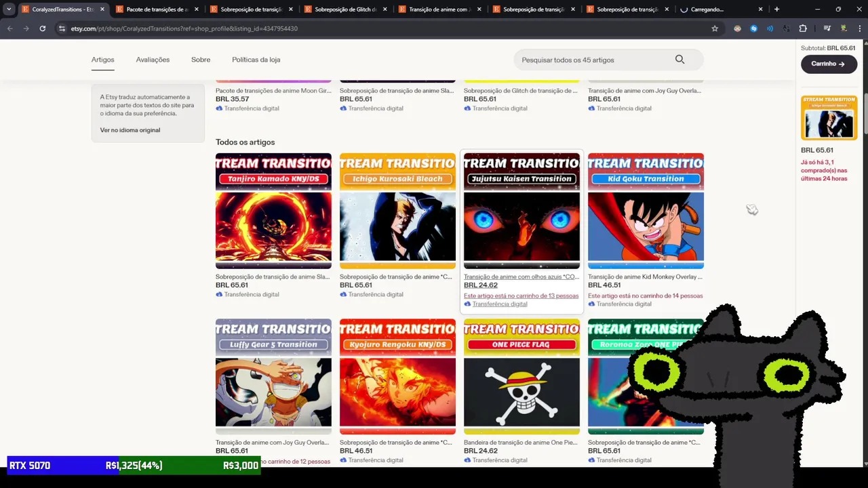Viewport: 868px width, 488px height.
Task: Open the Avaliações shop section
Action: (x=153, y=60)
